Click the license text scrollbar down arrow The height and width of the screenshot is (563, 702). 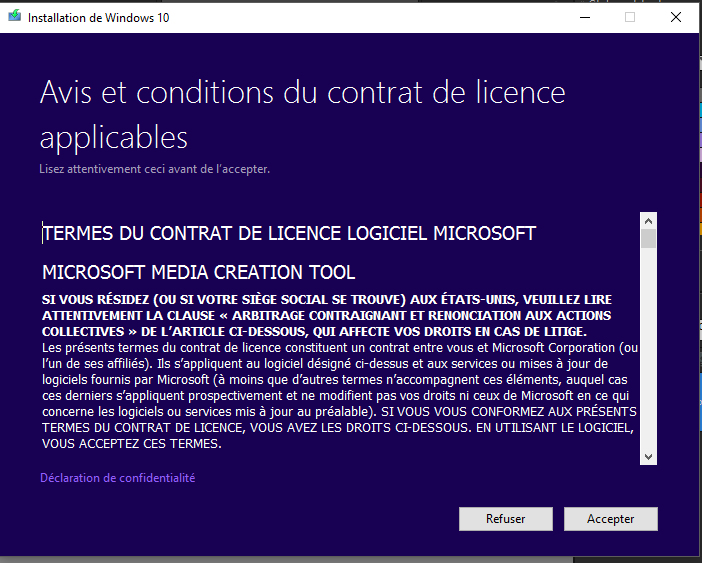click(648, 456)
